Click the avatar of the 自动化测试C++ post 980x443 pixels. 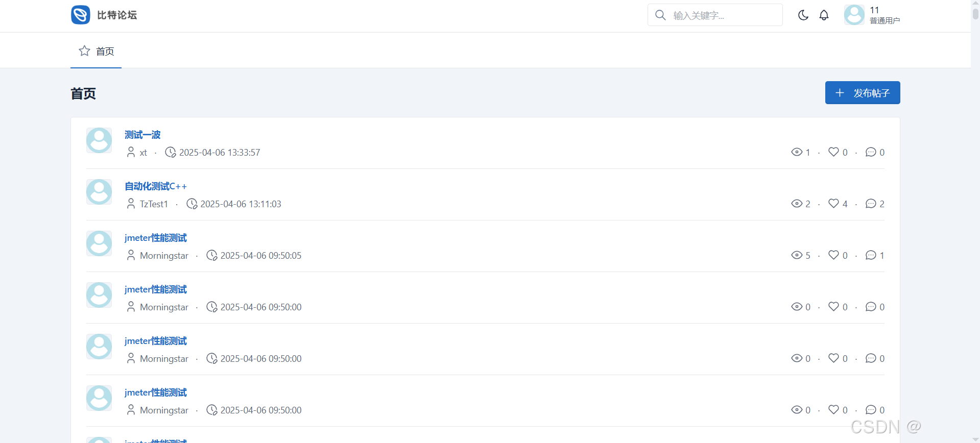coord(99,192)
